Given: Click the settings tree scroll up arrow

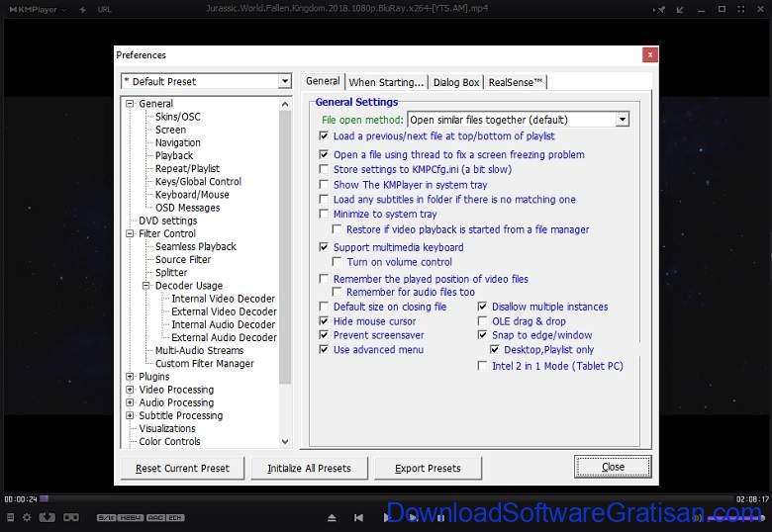Looking at the screenshot, I should [x=285, y=104].
